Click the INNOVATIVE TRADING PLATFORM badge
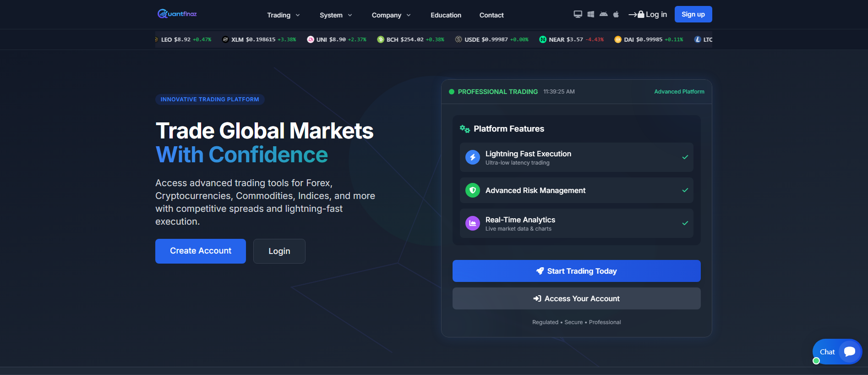The width and height of the screenshot is (868, 375). tap(210, 99)
